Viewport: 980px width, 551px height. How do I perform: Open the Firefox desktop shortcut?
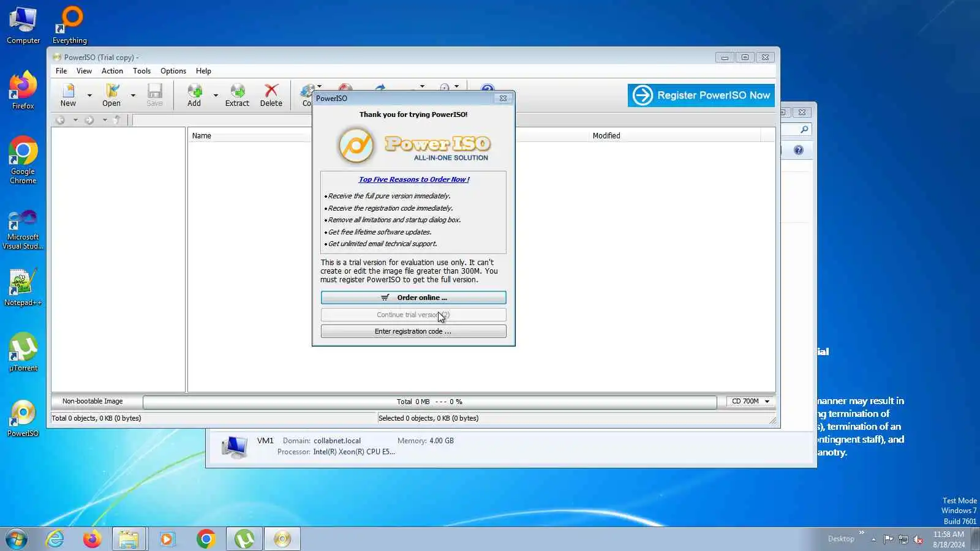(x=23, y=91)
